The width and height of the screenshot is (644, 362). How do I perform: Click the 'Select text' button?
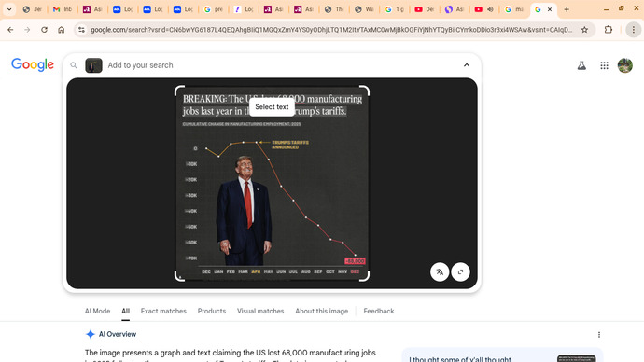(272, 106)
